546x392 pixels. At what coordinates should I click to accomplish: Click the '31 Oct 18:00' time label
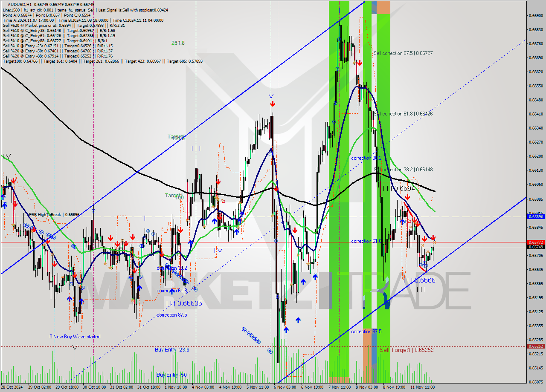click(x=148, y=387)
